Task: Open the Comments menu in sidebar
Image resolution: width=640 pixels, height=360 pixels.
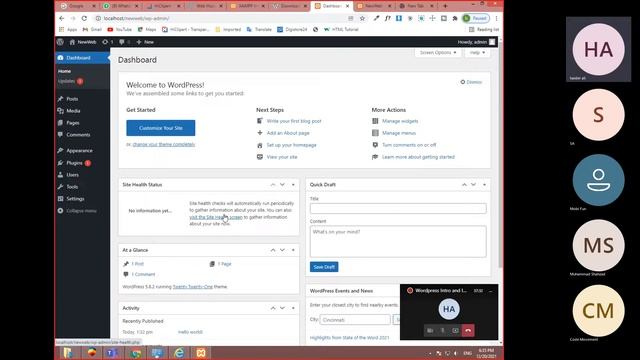Action: (78, 135)
